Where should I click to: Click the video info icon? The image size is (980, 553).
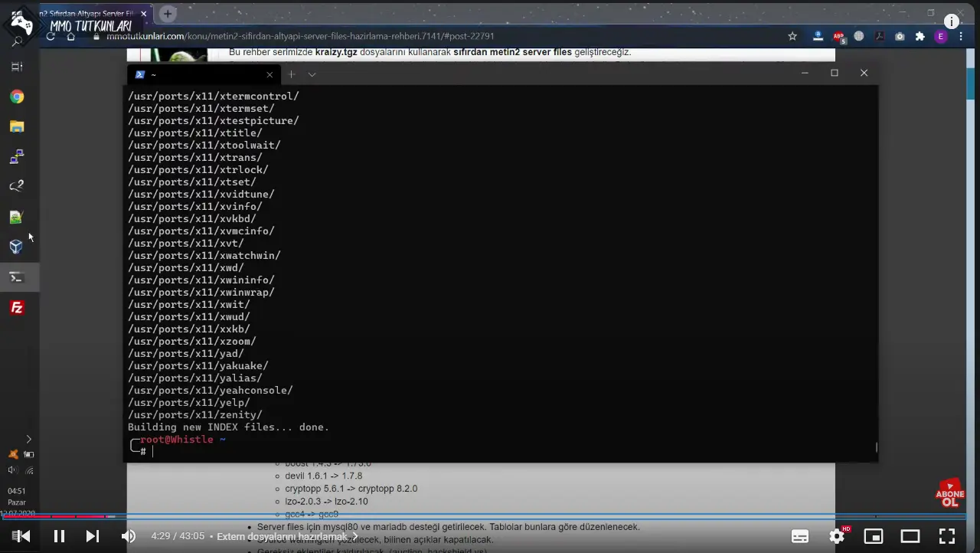pos(952,21)
